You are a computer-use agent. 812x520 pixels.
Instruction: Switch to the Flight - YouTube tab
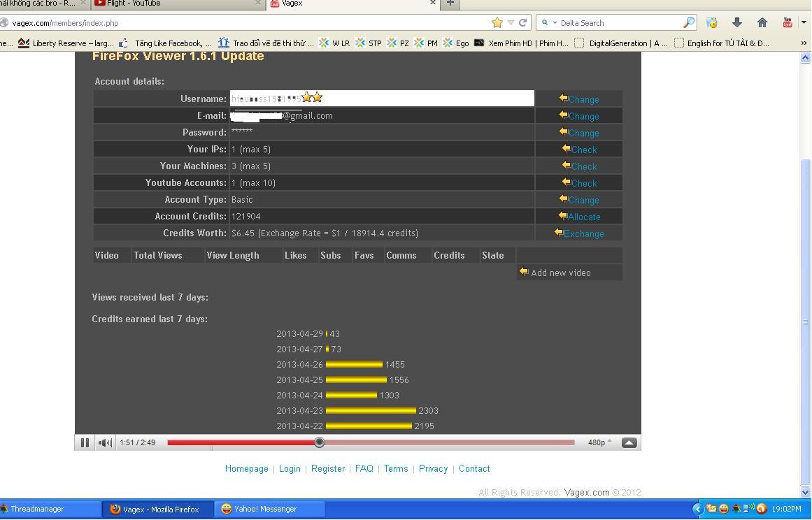click(x=178, y=3)
